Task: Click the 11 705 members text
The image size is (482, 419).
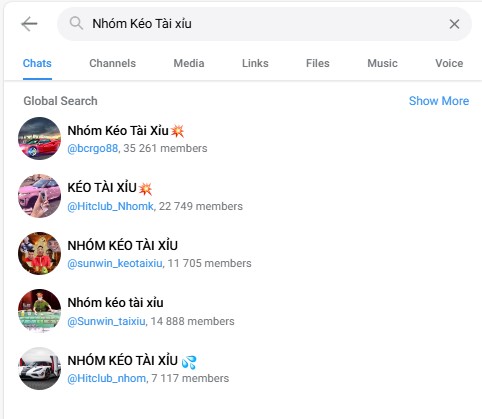Action: 209,263
